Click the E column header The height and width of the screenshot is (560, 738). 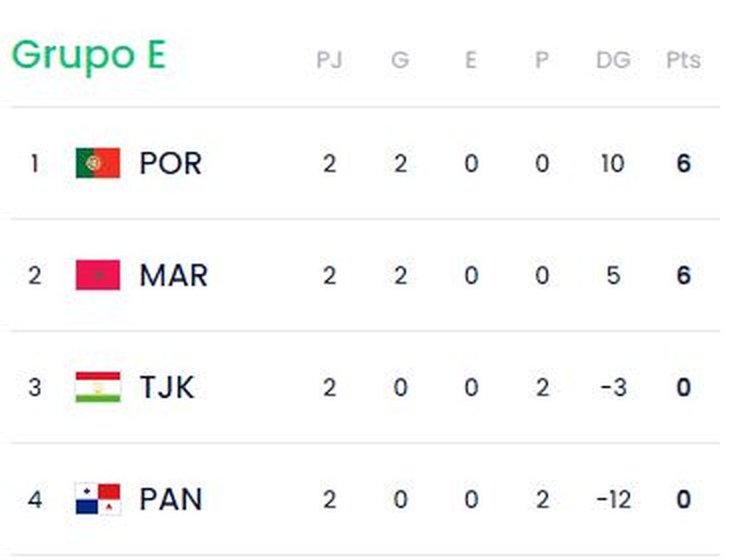[x=470, y=60]
